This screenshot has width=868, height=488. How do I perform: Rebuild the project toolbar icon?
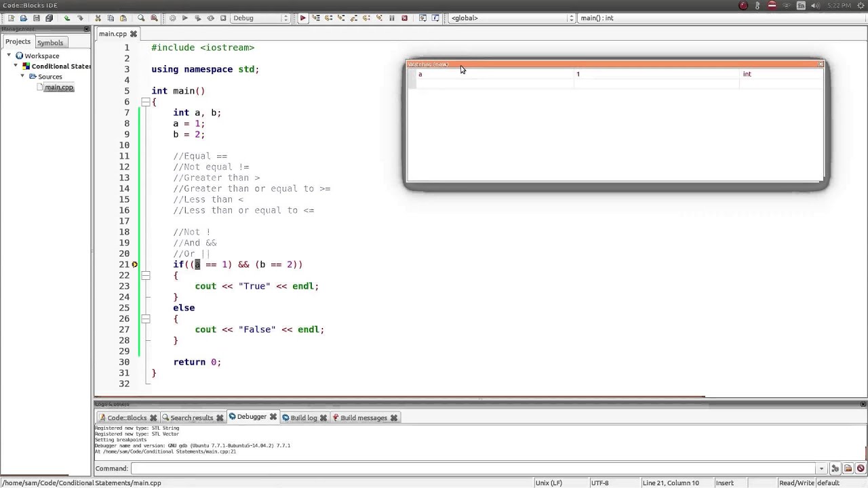point(210,18)
